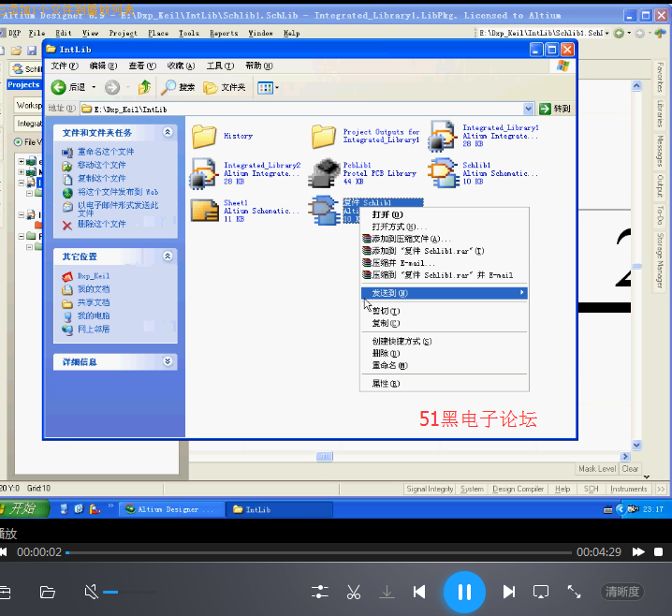Open Altium Designer Project menu
Viewport: 672px width, 616px height.
click(123, 33)
